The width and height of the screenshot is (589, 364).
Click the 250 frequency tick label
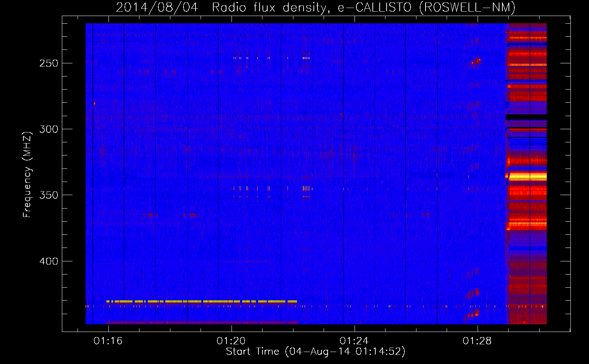49,63
